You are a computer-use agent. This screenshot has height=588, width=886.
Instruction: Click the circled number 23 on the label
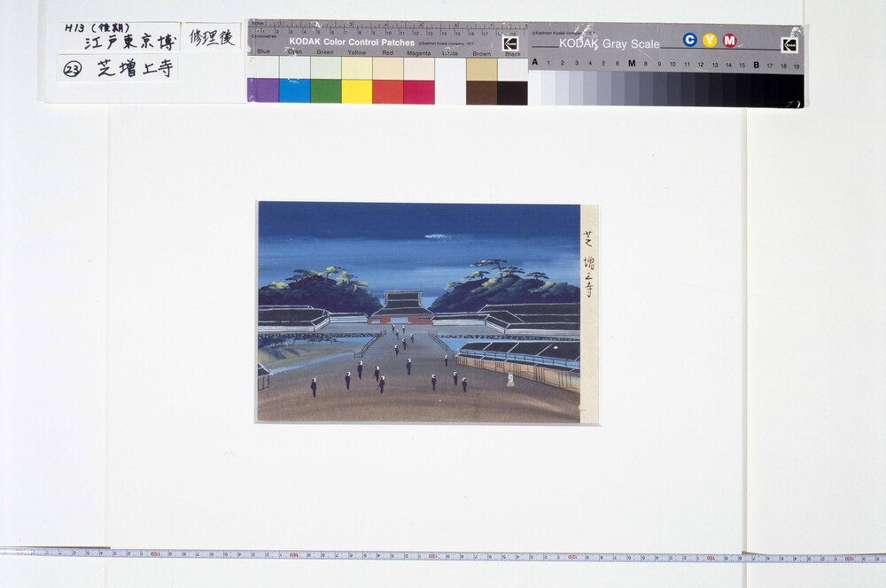coord(72,69)
